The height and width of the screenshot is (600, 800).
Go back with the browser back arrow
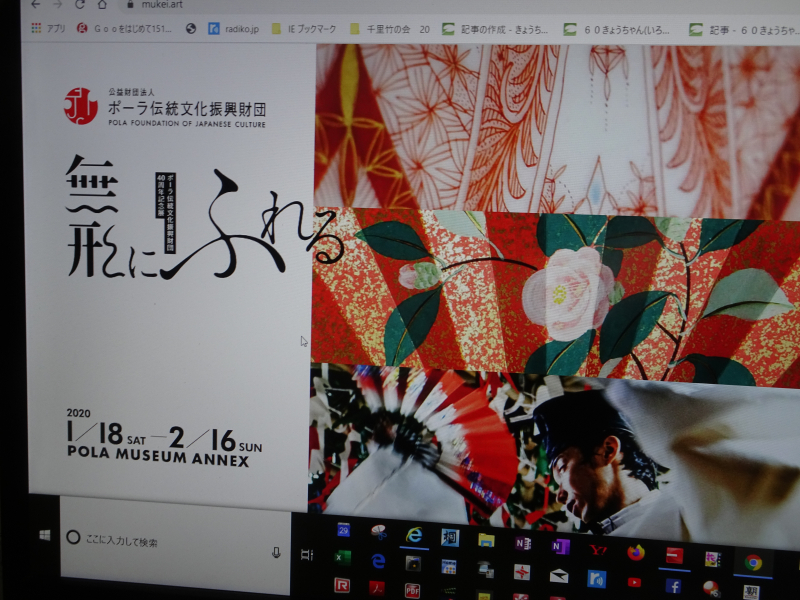[x=35, y=5]
